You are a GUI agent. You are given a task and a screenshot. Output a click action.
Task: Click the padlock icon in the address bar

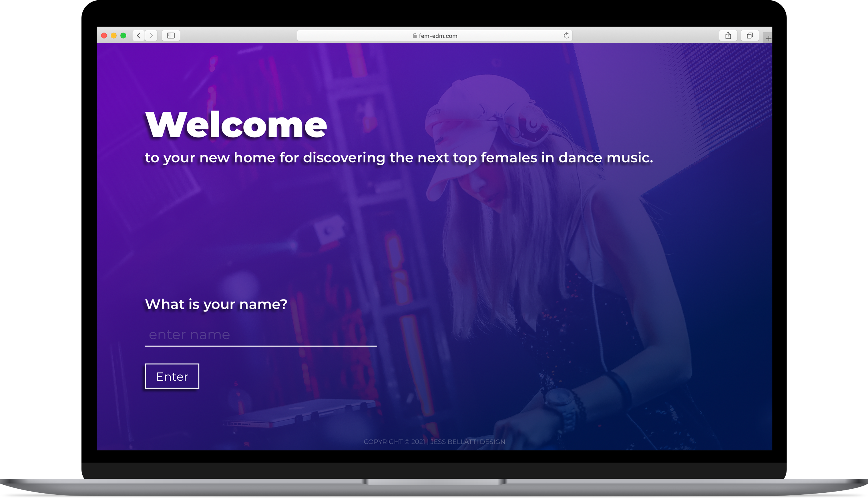pyautogui.click(x=416, y=35)
